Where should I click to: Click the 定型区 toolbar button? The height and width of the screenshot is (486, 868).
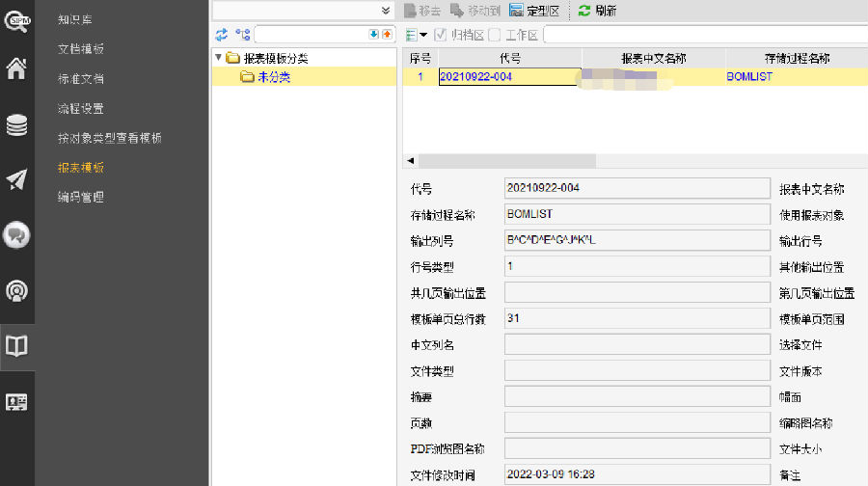click(534, 11)
